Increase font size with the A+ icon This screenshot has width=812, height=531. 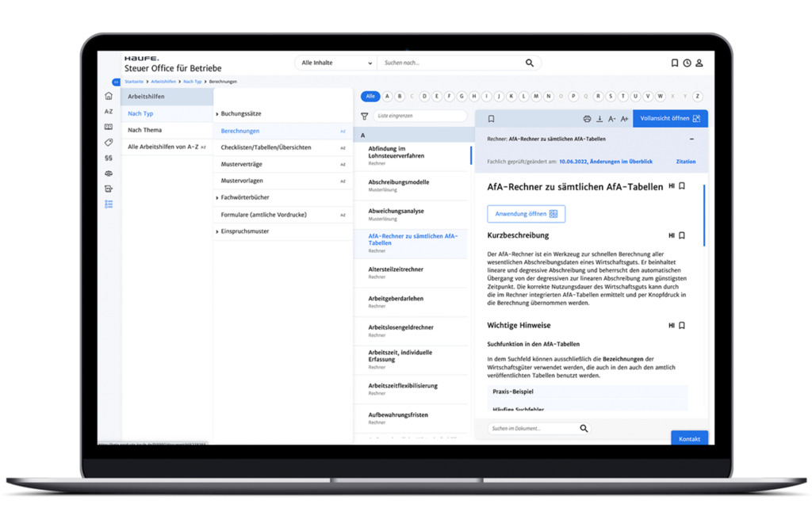tap(624, 118)
